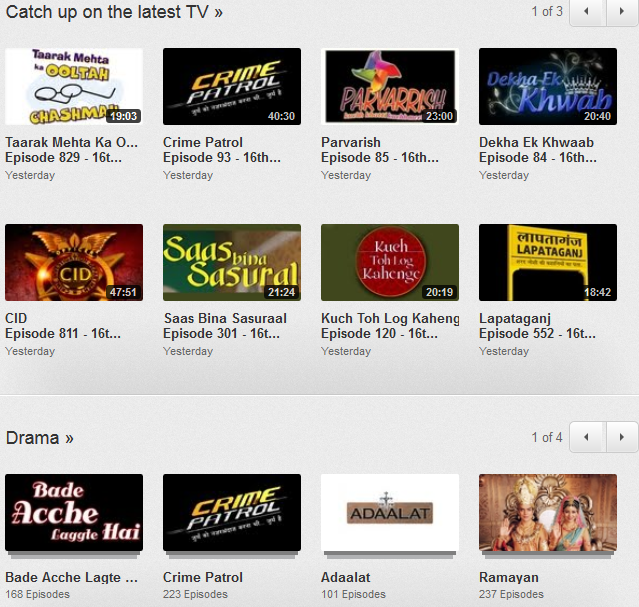Expand the Drama category heading
Image resolution: width=639 pixels, height=607 pixels.
click(40, 438)
